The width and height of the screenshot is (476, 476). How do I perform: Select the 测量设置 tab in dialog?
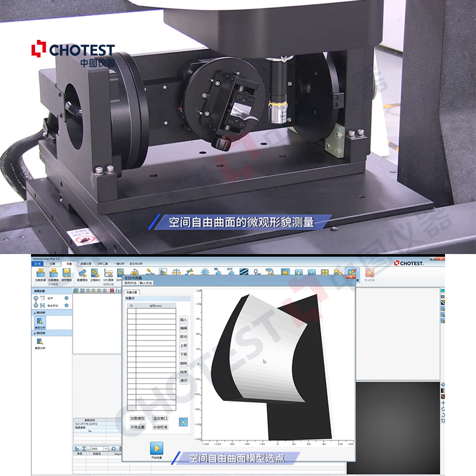click(131, 292)
